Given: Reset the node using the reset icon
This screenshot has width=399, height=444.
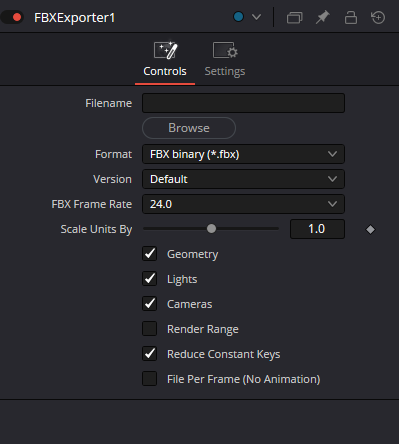Looking at the screenshot, I should 378,17.
